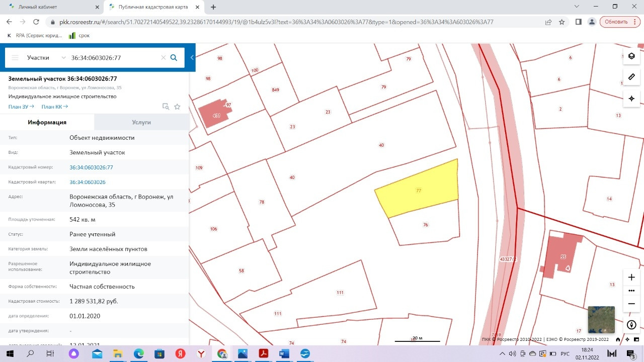
Task: Switch basemap via satellite thumbnail
Action: pos(601,319)
